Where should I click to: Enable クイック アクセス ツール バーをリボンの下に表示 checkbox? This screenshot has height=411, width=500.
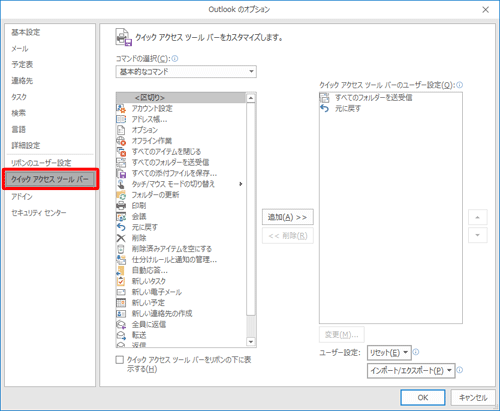pos(119,360)
